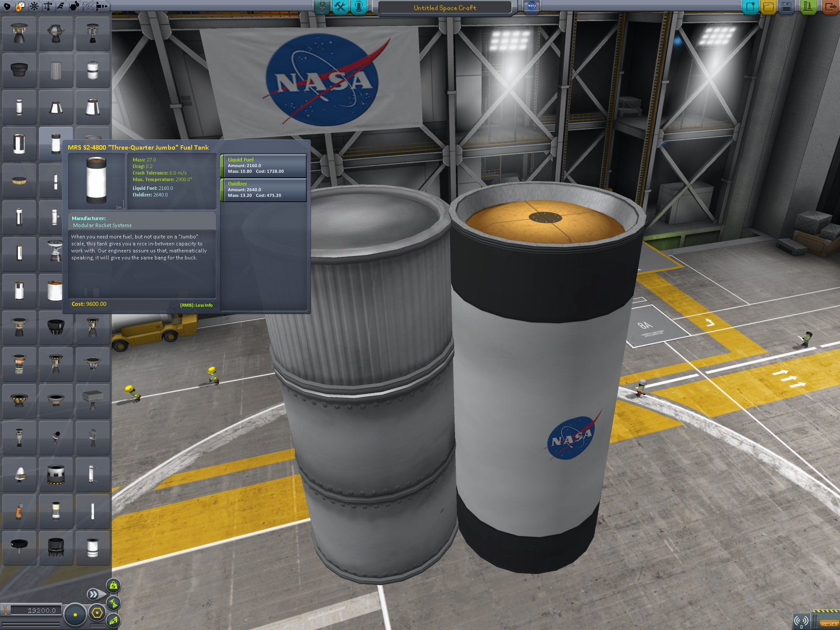Switch to the Parts editing mode button
Image resolution: width=840 pixels, height=630 pixels.
coord(322,7)
